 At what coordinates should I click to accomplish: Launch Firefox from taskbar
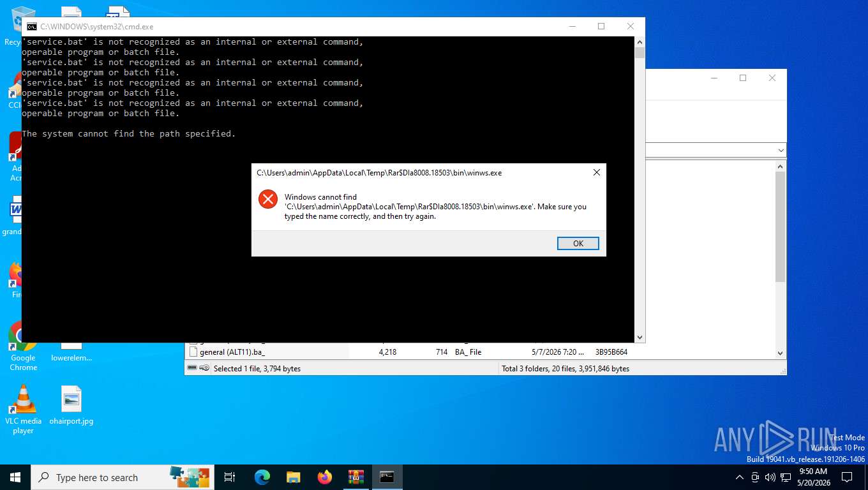click(324, 477)
